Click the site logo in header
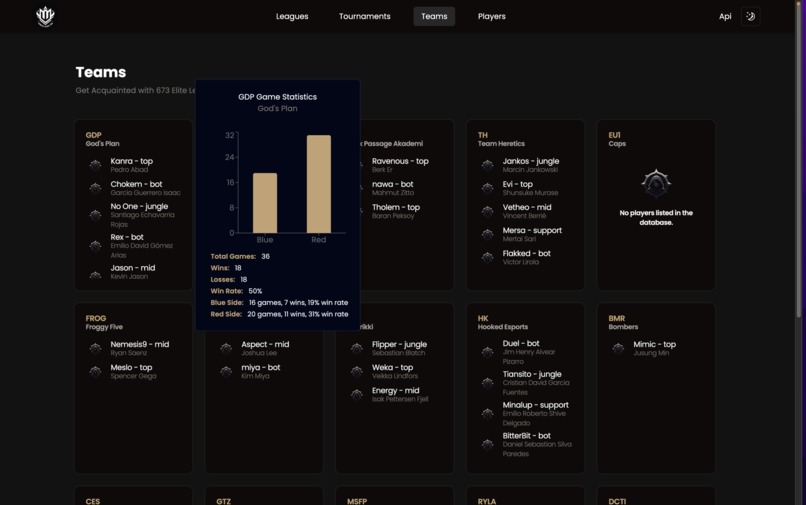Image resolution: width=806 pixels, height=505 pixels. coord(45,16)
